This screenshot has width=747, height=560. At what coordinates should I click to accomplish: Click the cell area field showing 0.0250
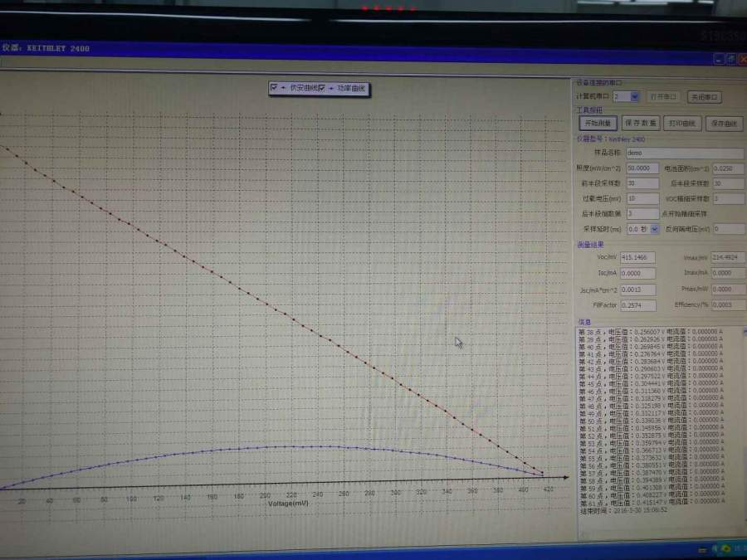coord(729,168)
